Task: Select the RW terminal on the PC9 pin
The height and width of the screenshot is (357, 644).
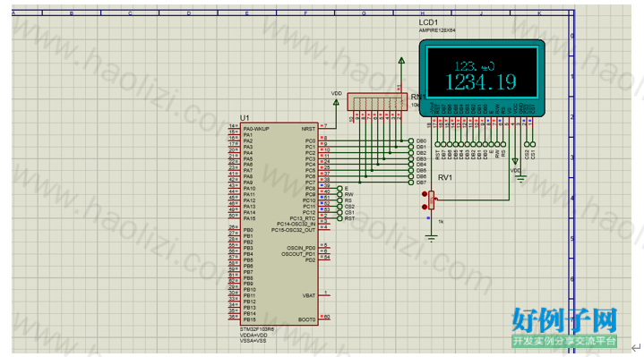Action: [x=339, y=194]
